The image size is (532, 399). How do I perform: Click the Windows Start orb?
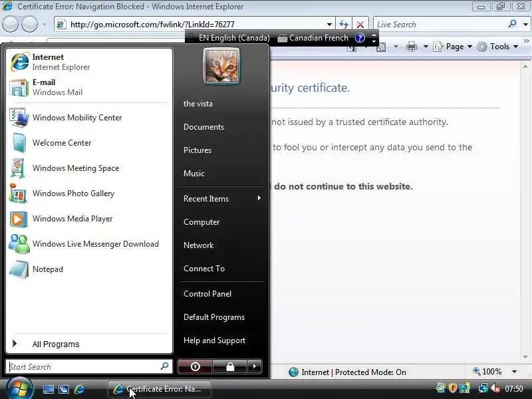[19, 388]
